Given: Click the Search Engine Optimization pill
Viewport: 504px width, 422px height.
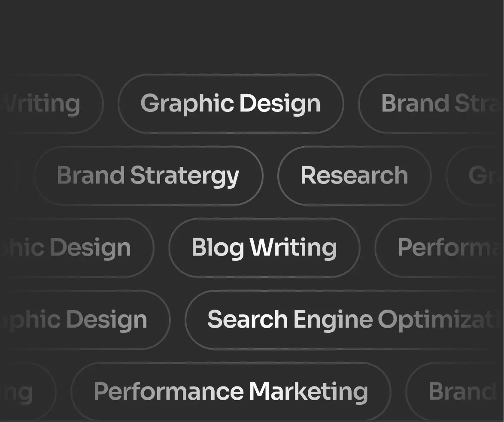Looking at the screenshot, I should [343, 320].
